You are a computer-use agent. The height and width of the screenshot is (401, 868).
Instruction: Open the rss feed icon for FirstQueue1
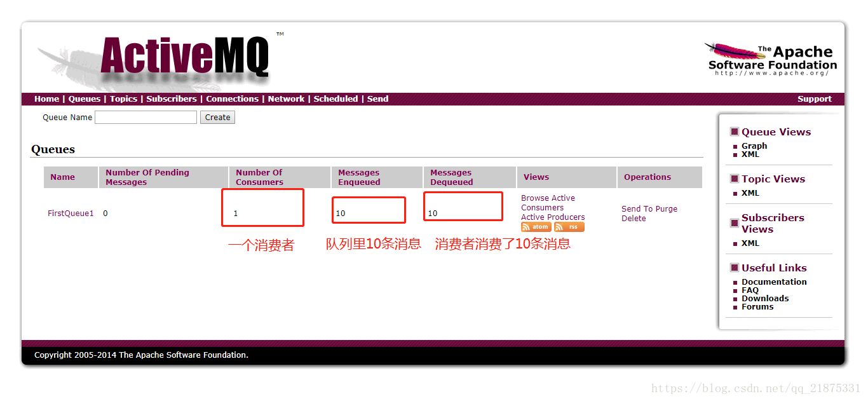coord(569,227)
